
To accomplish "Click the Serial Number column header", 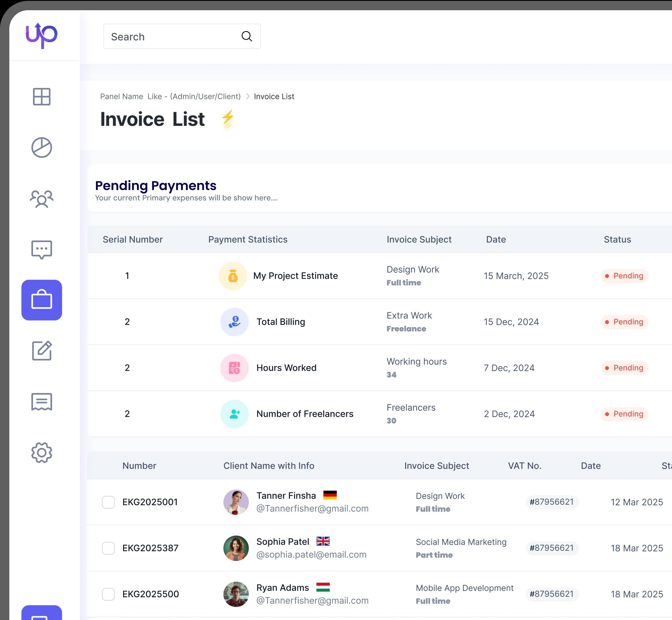I will tap(132, 239).
